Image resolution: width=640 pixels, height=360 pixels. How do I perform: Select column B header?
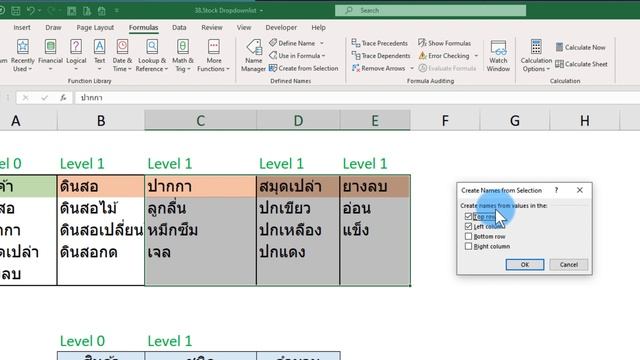click(x=101, y=120)
